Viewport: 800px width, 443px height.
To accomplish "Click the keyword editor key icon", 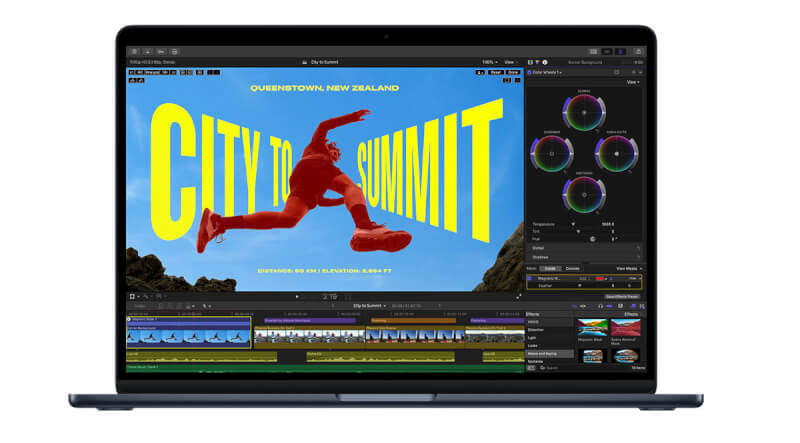I will pyautogui.click(x=161, y=51).
